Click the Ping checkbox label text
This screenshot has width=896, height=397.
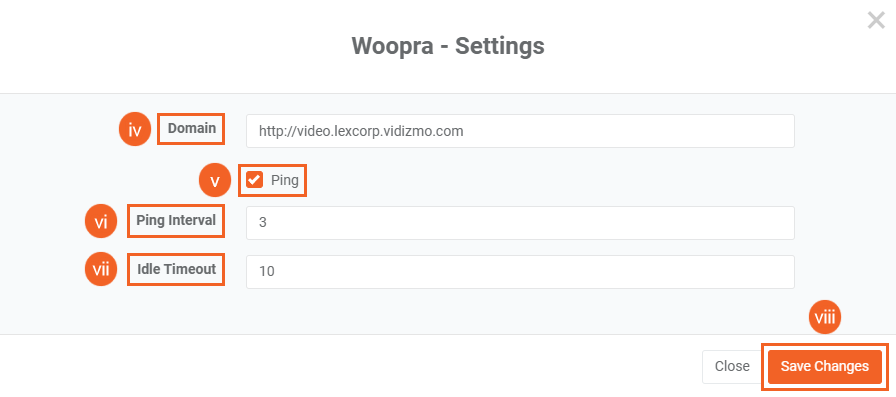point(285,181)
